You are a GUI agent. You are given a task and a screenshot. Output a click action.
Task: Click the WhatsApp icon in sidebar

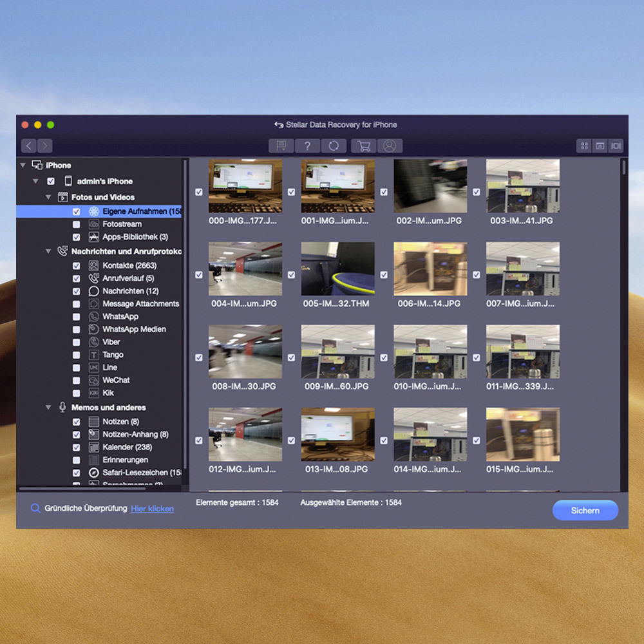pos(93,317)
